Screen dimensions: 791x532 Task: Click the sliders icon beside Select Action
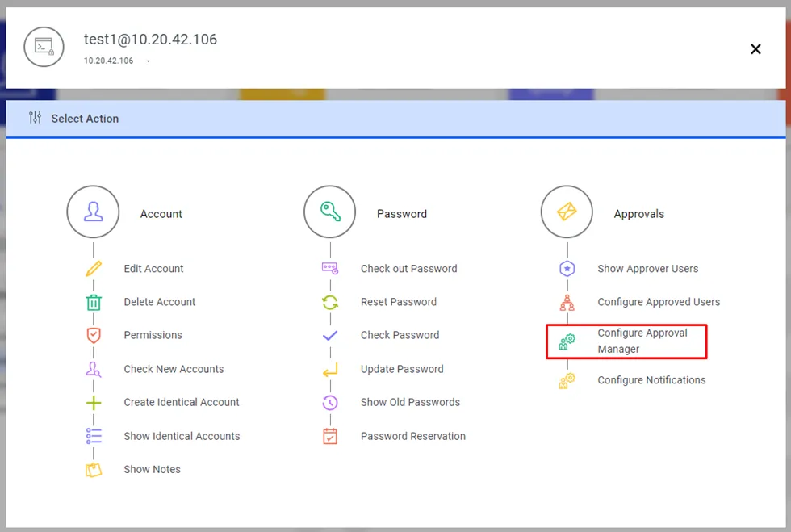coord(35,117)
